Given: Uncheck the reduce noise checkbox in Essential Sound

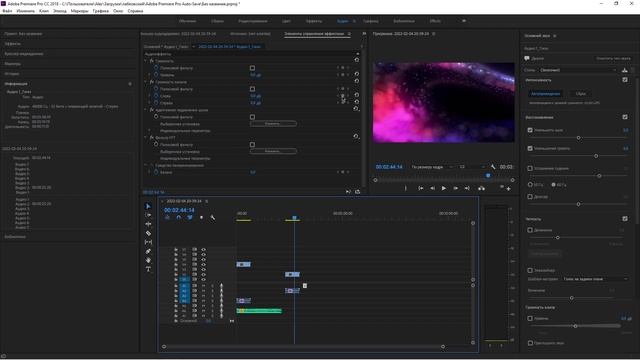Looking at the screenshot, I should tap(530, 130).
